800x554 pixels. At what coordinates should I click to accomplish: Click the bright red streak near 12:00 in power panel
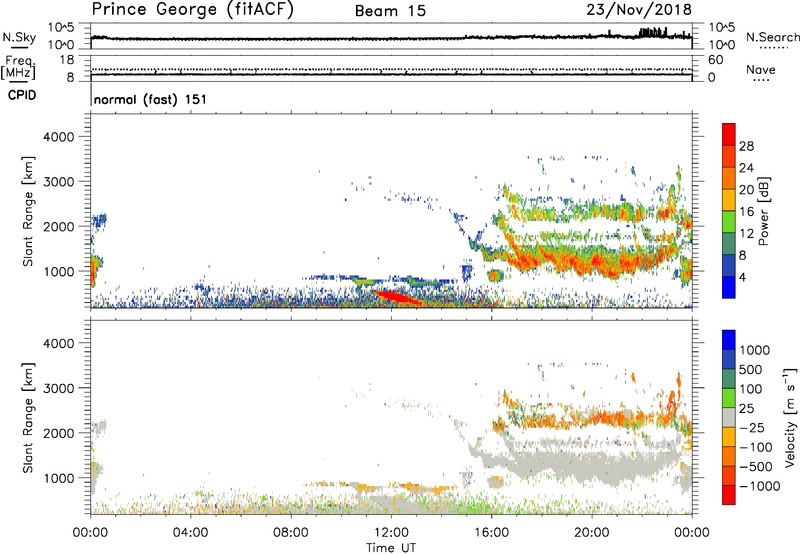pos(398,297)
